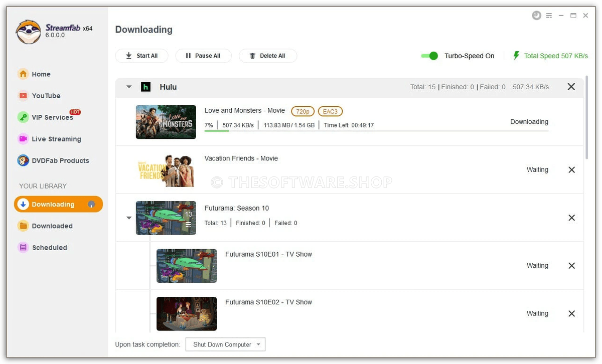Open the Downloaded library section
Image resolution: width=602 pixels, height=364 pixels.
45,226
